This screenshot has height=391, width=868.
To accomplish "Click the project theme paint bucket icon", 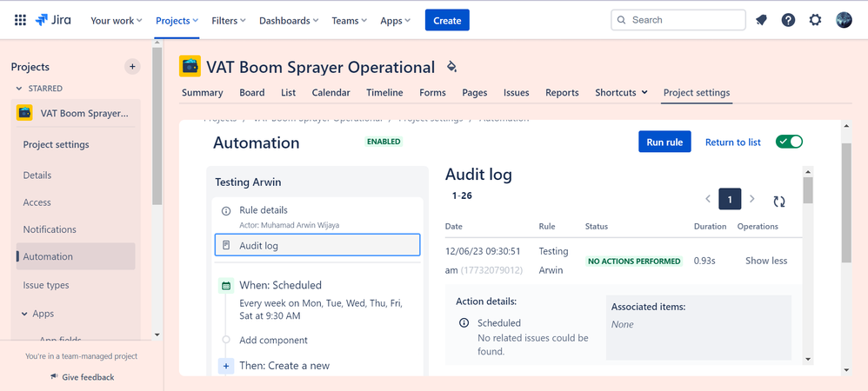I will point(451,67).
